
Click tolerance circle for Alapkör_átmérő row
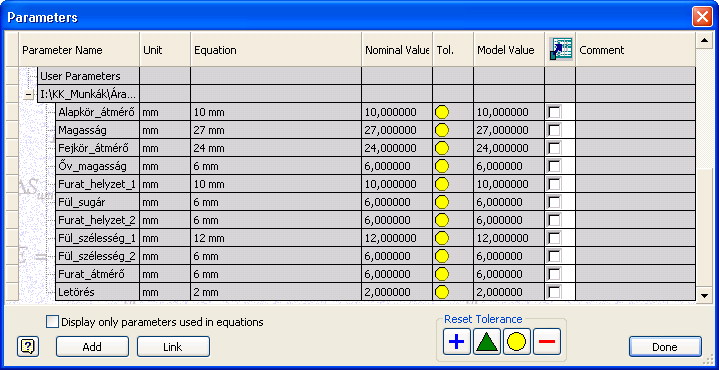(x=442, y=112)
